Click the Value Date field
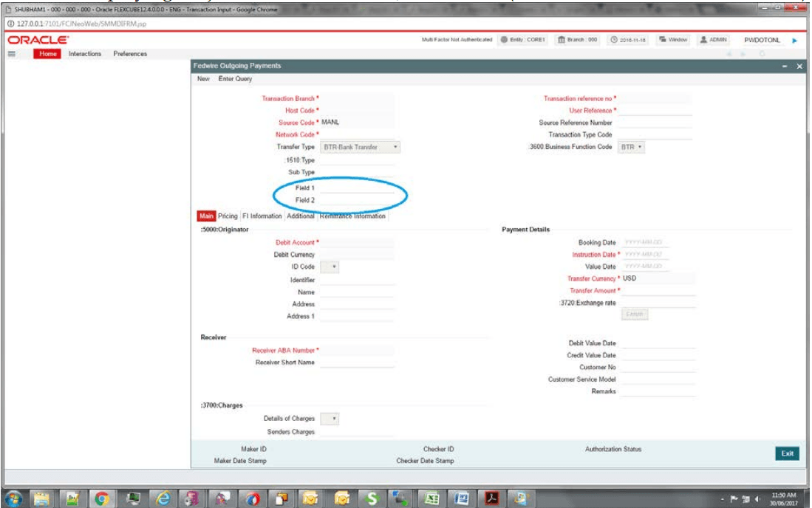The image size is (812, 508). tap(645, 267)
